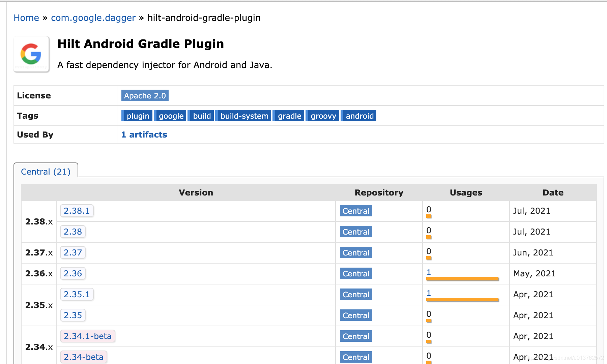Viewport: 607px width, 364px height.
Task: Open version 2.37
Action: (x=73, y=253)
